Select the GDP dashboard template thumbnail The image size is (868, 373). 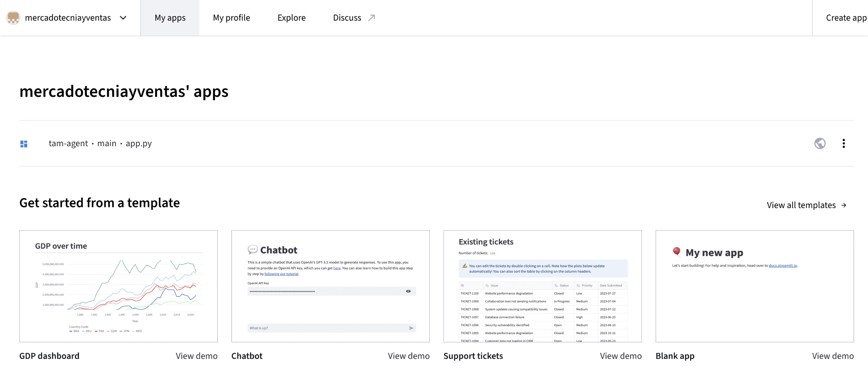click(118, 286)
